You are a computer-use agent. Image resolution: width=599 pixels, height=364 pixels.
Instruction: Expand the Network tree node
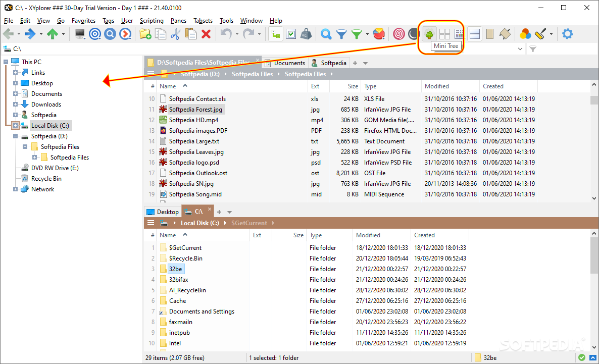15,189
